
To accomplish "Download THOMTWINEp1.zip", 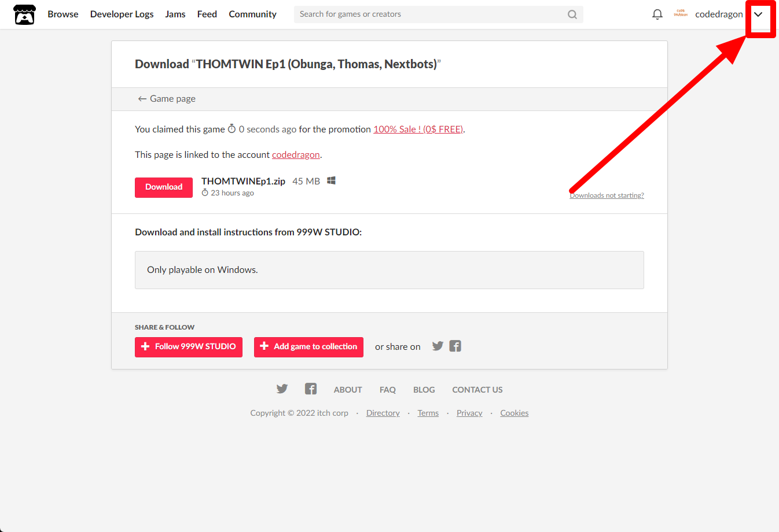I will (x=164, y=187).
